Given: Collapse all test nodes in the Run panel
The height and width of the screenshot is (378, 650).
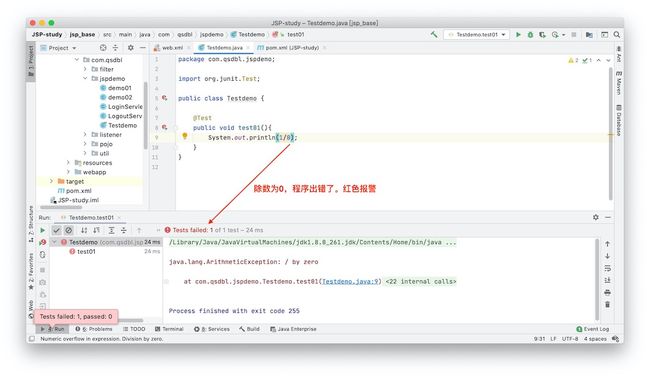Looking at the screenshot, I should coord(124,230).
